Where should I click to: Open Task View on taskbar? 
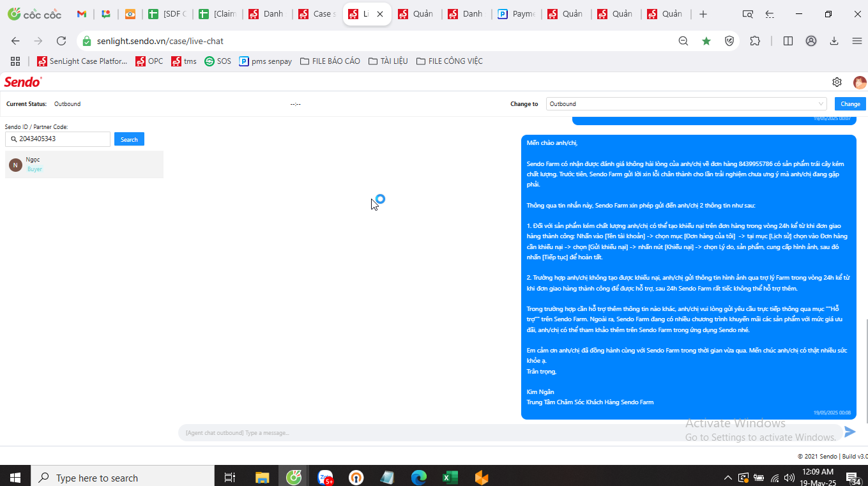(x=230, y=476)
